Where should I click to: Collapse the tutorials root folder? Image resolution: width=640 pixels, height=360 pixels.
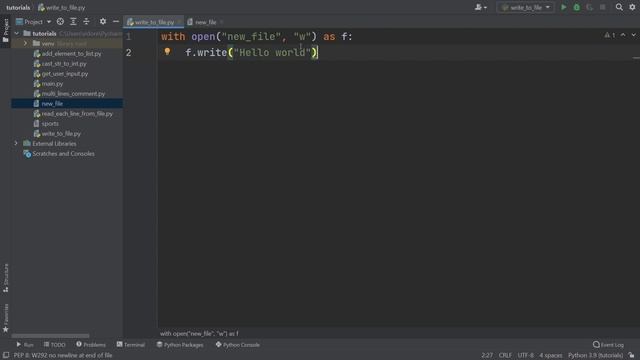(17, 33)
